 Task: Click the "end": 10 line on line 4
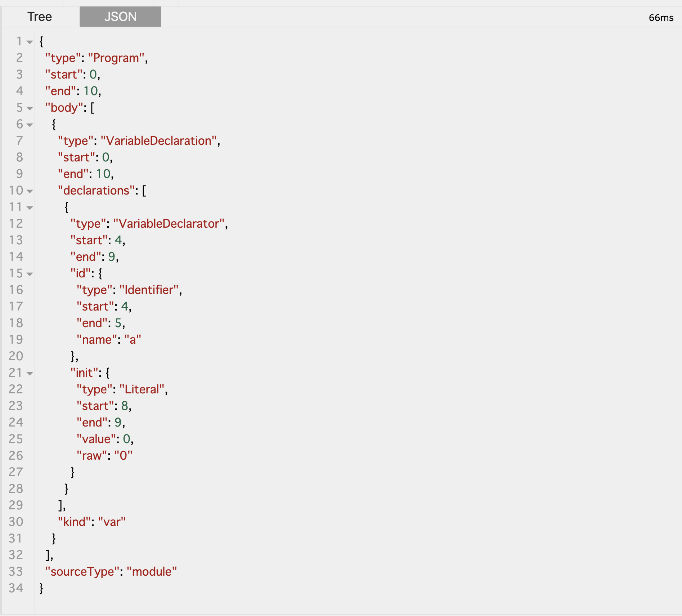(73, 91)
